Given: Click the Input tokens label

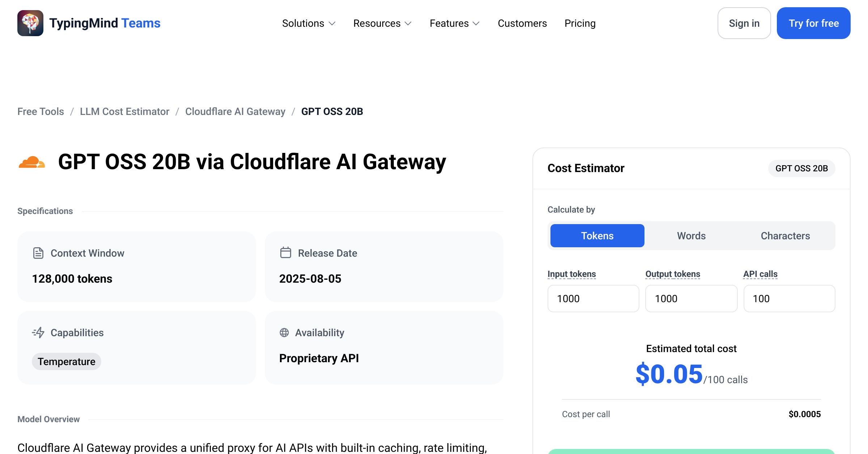Looking at the screenshot, I should pyautogui.click(x=571, y=274).
